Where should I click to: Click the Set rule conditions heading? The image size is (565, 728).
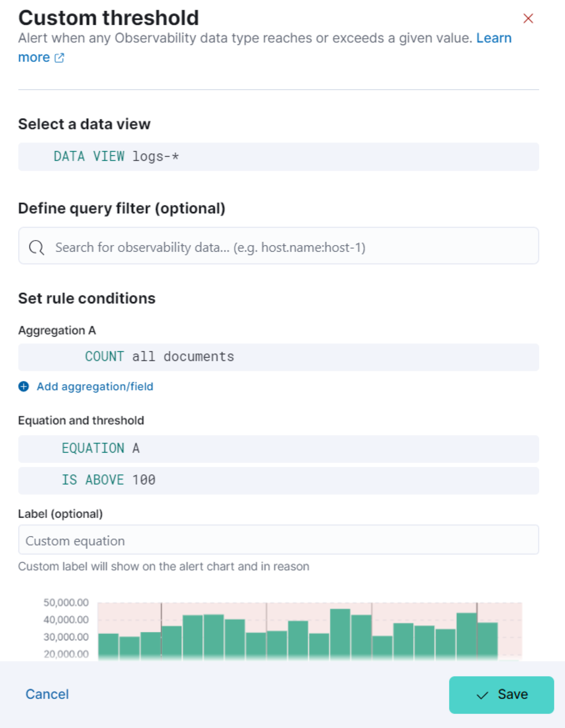[87, 299]
